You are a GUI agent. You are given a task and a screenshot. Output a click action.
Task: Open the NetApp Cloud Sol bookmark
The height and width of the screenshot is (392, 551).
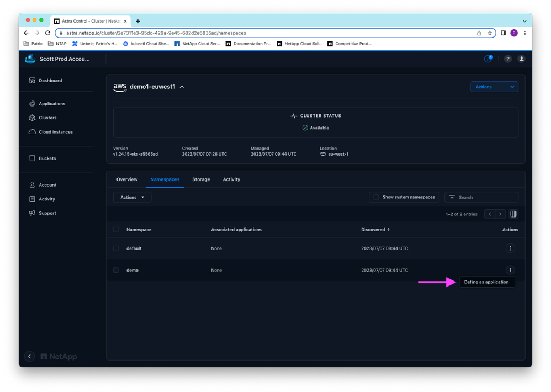click(x=299, y=44)
